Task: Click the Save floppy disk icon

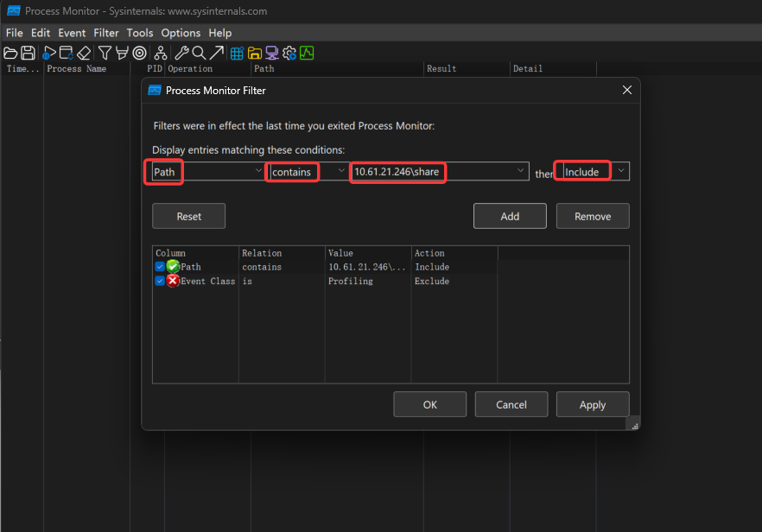Action: [x=28, y=54]
